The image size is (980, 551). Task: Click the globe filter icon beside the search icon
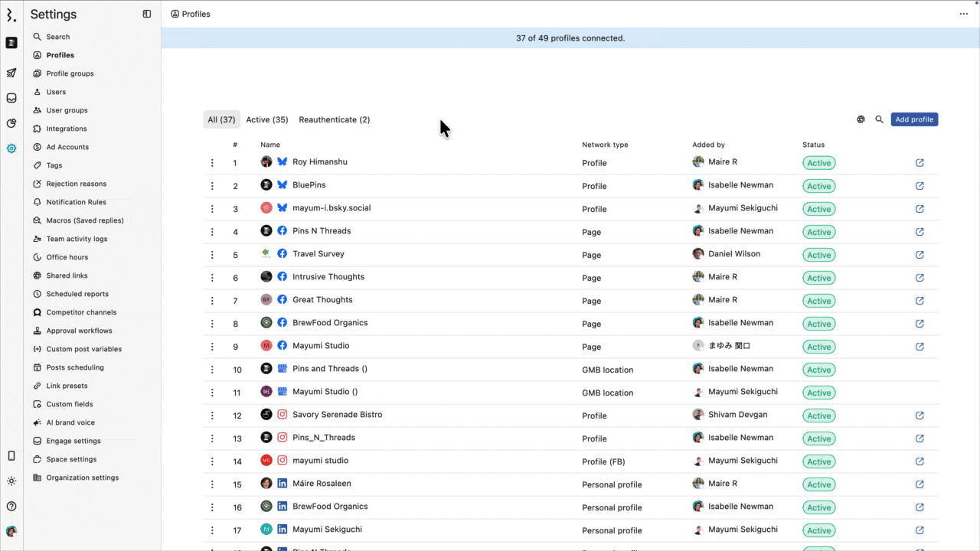tap(861, 119)
